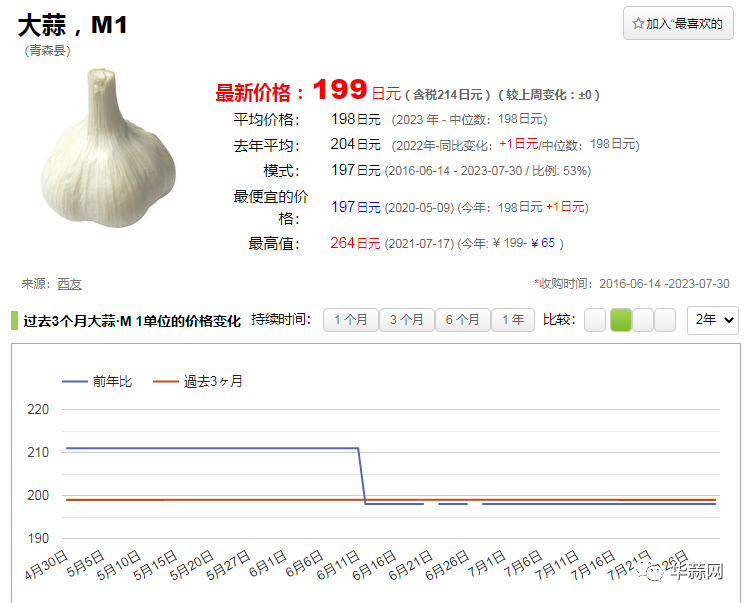Viewport: 747px width, 603px height.
Task: Toggle the first comparison swatch
Action: [595, 320]
